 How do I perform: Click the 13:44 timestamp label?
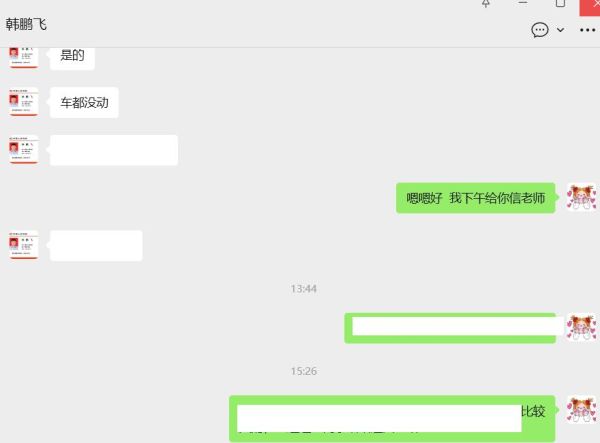[303, 289]
